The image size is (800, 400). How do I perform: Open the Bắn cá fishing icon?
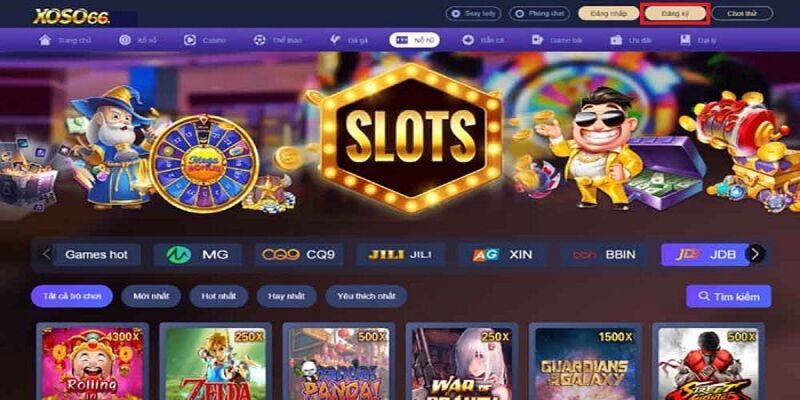(468, 40)
